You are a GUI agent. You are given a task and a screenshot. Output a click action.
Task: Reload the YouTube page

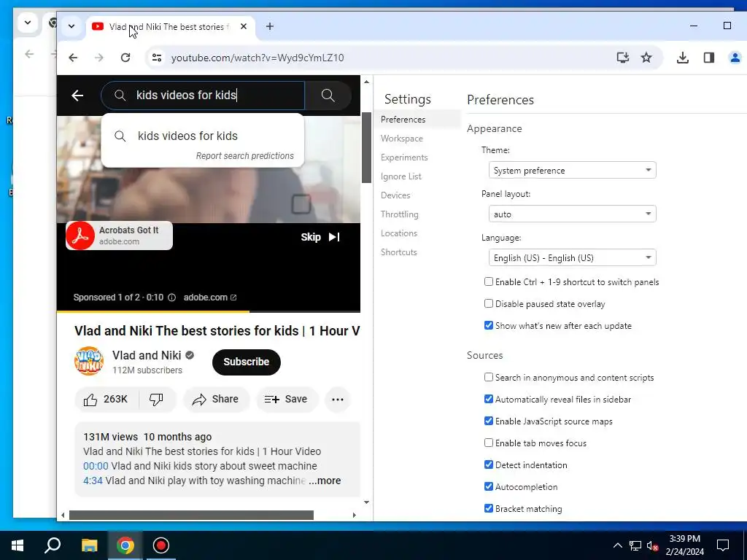point(125,58)
